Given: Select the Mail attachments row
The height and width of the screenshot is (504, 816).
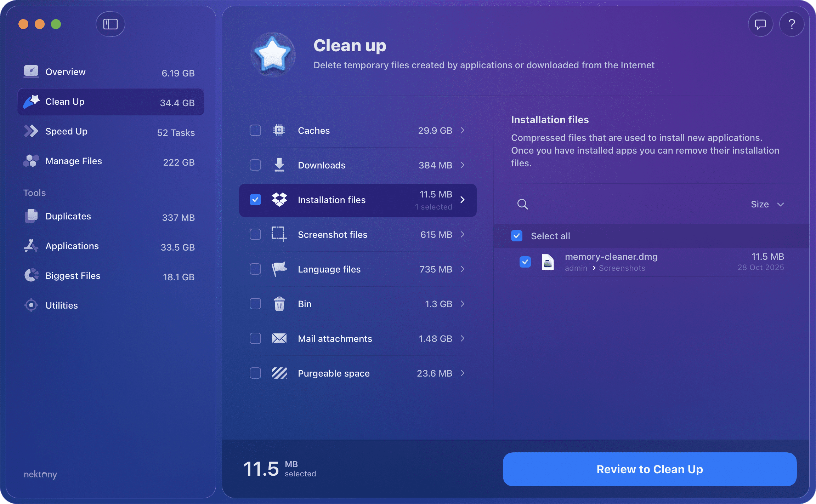Looking at the screenshot, I should point(335,338).
